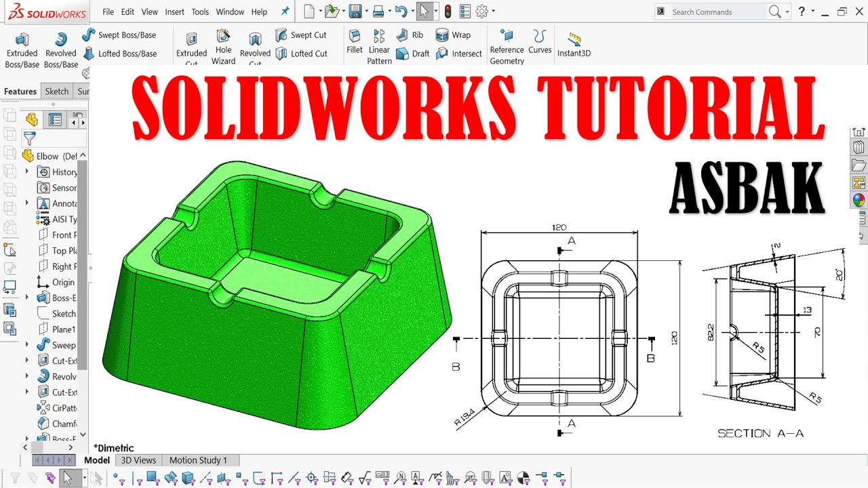Screen dimensions: 868x488
Task: Open the PropertyManager tab icon
Action: pos(56,120)
